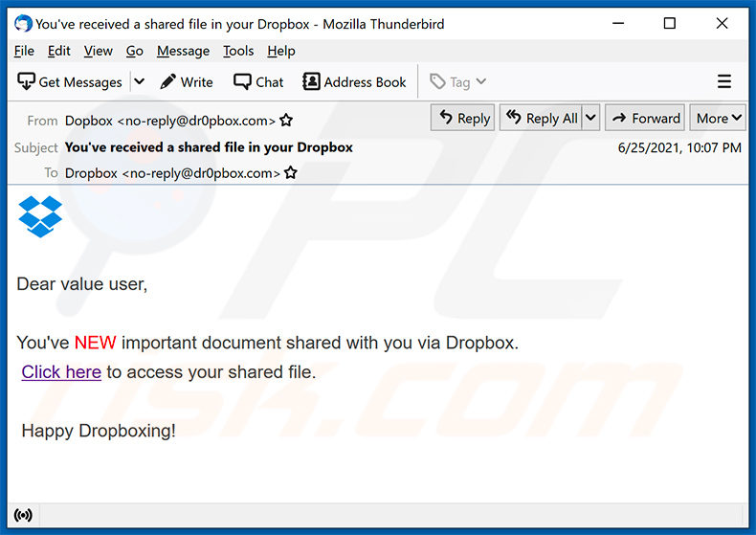Open the Get Messages dropdown arrow

pos(140,82)
